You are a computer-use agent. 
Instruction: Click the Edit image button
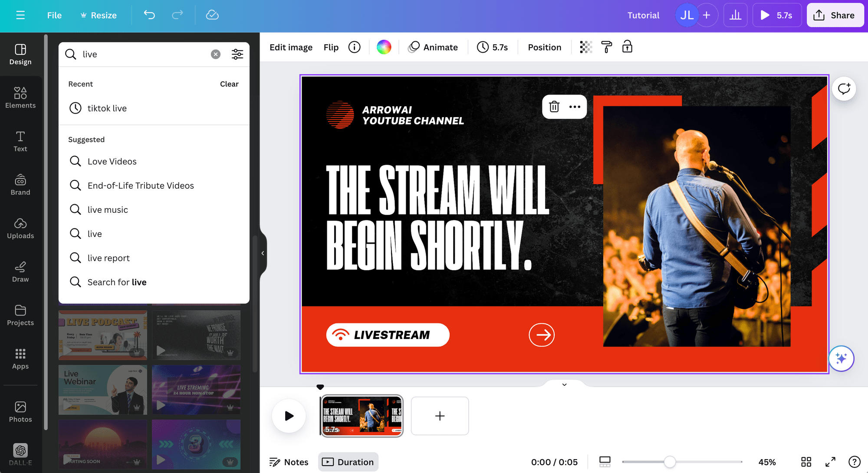coord(290,47)
